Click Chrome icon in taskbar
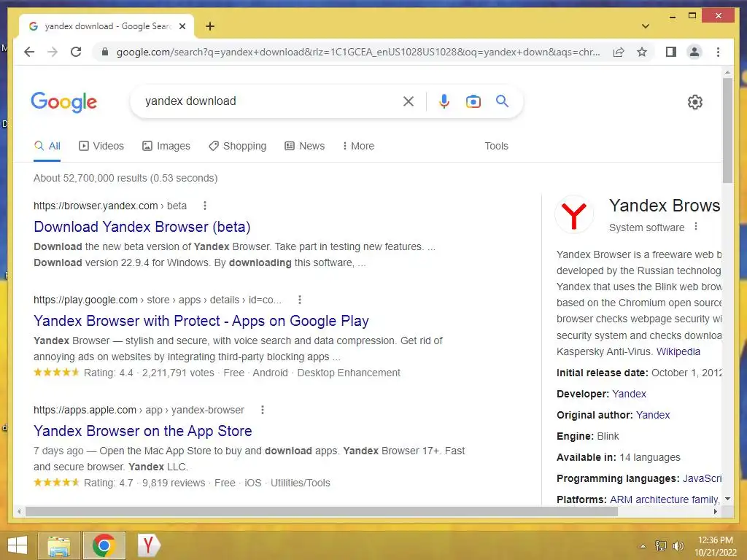This screenshot has height=560, width=747. pyautogui.click(x=104, y=545)
